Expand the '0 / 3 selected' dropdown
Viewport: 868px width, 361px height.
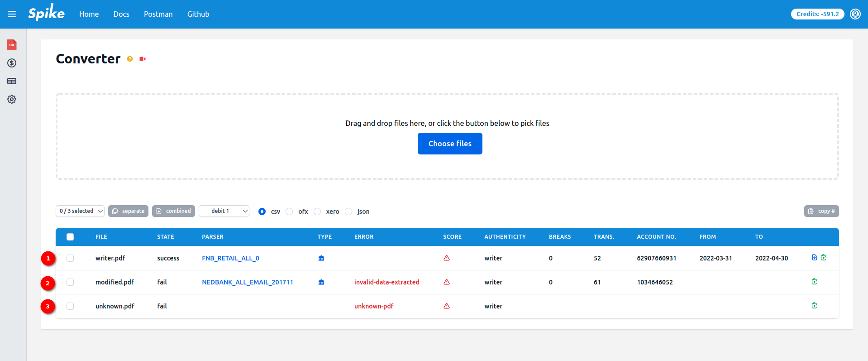80,211
